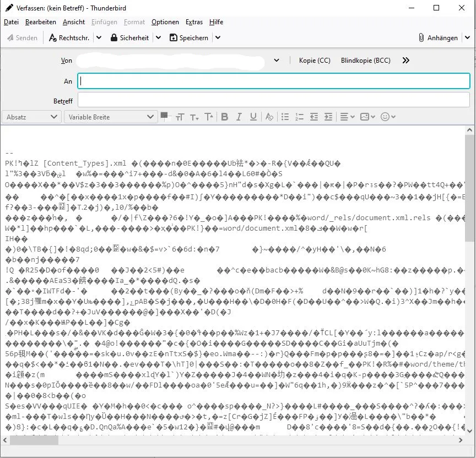The height and width of the screenshot is (458, 476).
Task: Click the 'word/_rels/document.xml.rels' text in body
Action: pyautogui.click(x=369, y=218)
